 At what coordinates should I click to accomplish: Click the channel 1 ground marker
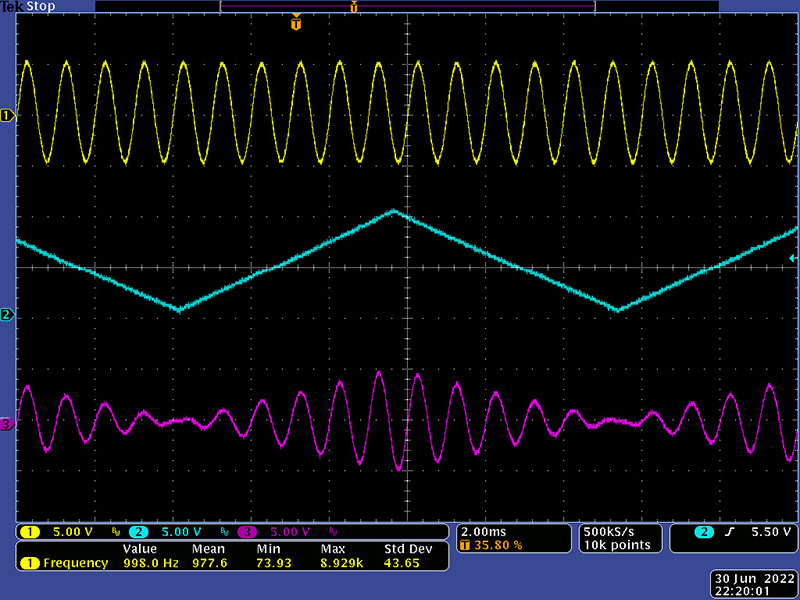click(8, 115)
